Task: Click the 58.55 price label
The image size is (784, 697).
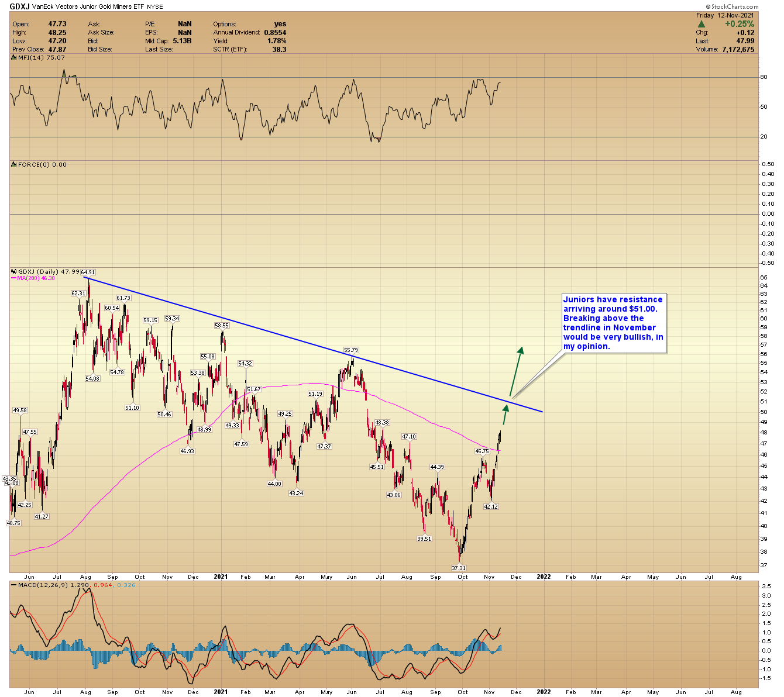Action: tap(222, 325)
